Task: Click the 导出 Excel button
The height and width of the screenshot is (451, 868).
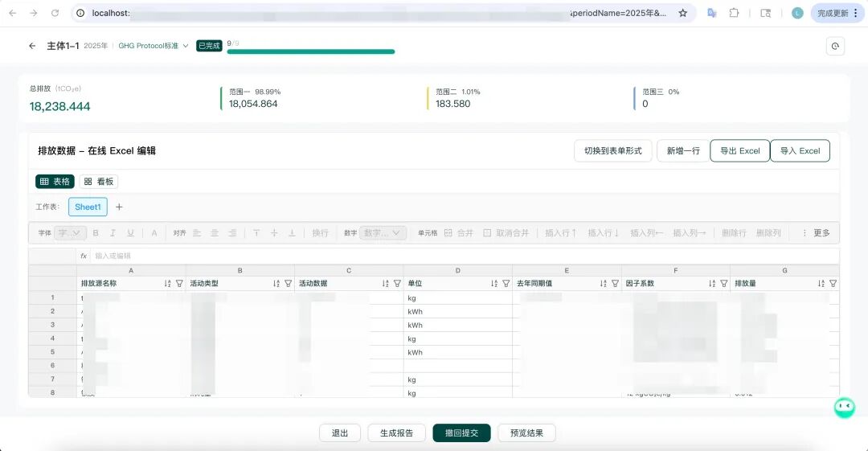Action: pos(739,151)
